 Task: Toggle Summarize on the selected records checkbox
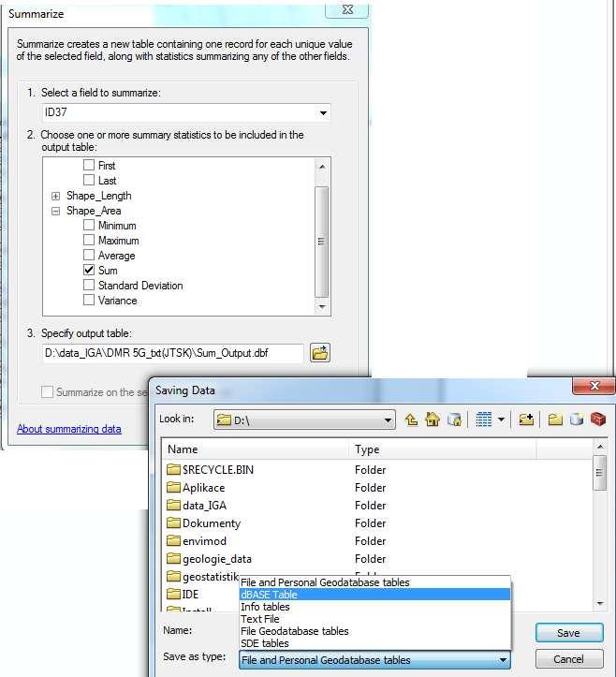click(47, 392)
